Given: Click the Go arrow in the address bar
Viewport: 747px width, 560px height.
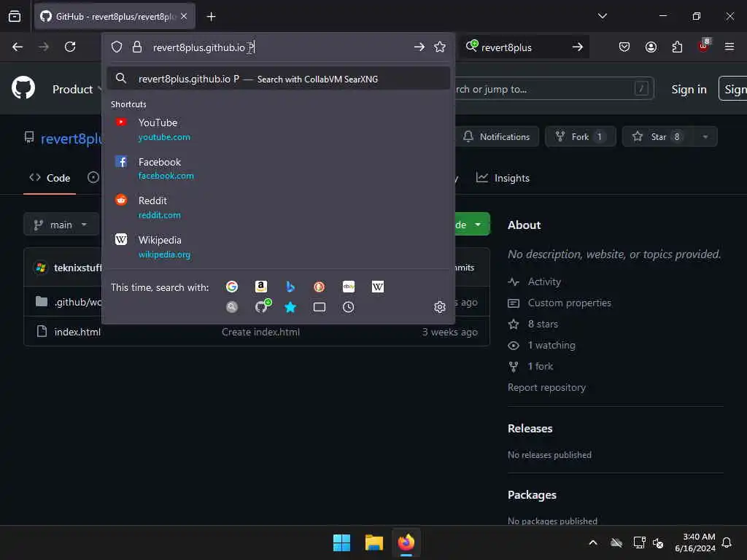Looking at the screenshot, I should coord(419,47).
